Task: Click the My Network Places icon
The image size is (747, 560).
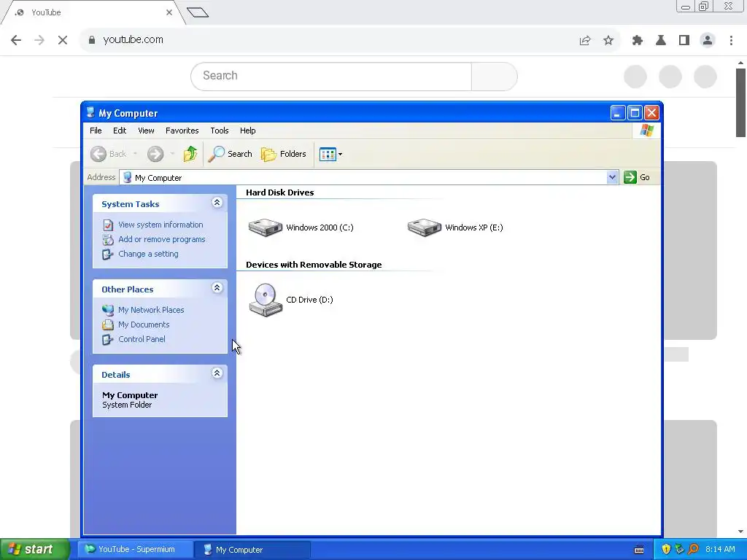Action: [x=108, y=310]
